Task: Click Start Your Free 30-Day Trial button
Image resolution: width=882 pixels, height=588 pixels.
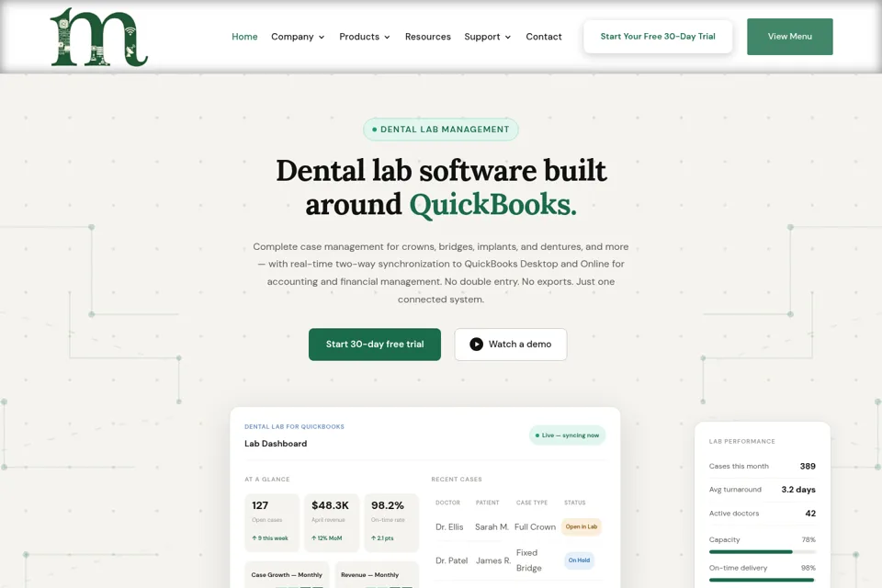Action: 658,37
